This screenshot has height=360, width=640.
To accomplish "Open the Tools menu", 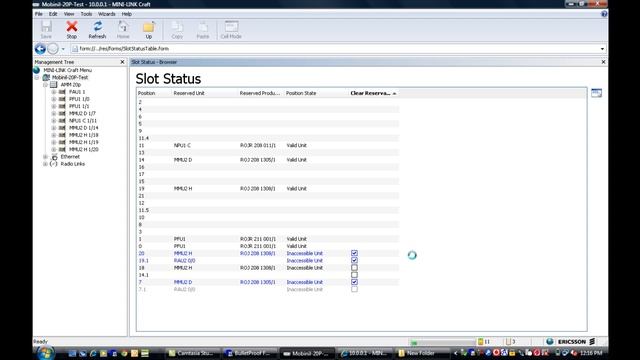I will click(86, 14).
